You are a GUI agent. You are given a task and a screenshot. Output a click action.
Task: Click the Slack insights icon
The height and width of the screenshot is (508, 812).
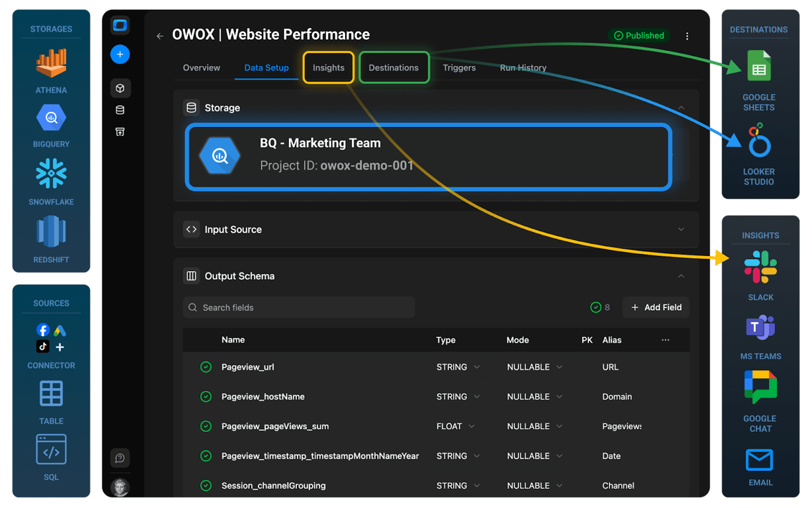point(760,267)
